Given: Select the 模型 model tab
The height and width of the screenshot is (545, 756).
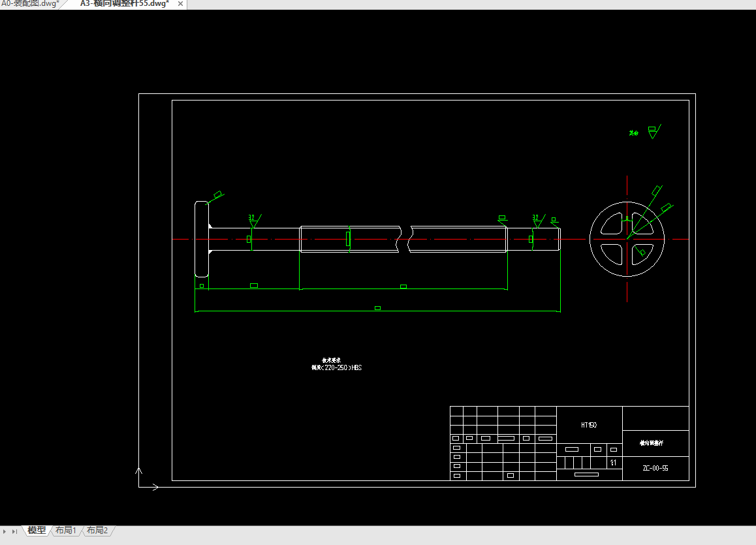Looking at the screenshot, I should coord(37,531).
